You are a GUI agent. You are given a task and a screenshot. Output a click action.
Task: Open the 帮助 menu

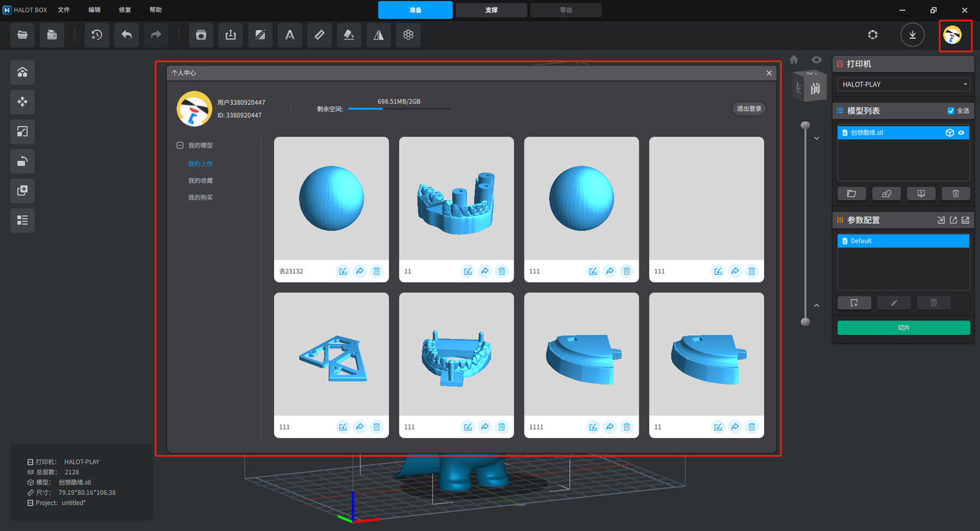coord(155,10)
